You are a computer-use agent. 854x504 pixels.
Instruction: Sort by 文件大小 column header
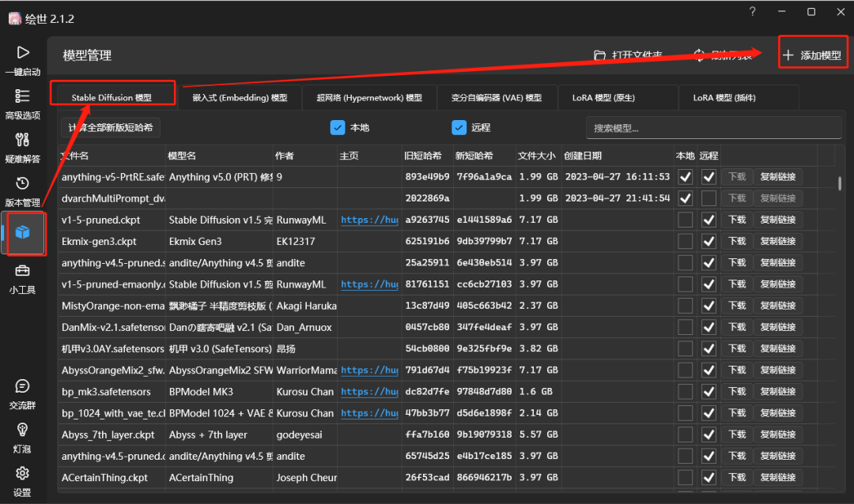pos(538,156)
